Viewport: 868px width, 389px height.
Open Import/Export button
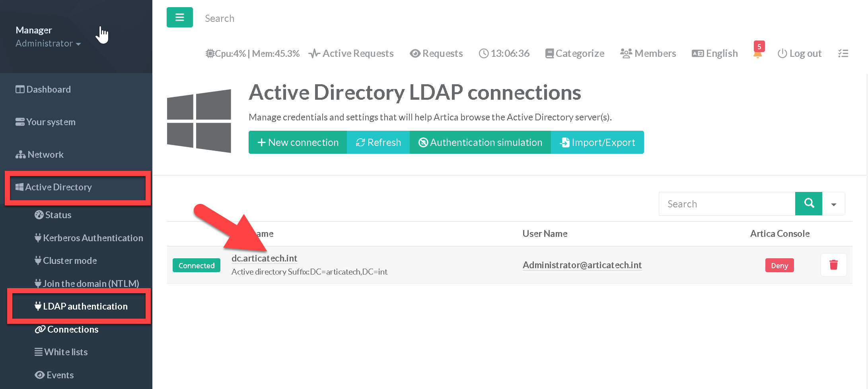tap(597, 142)
